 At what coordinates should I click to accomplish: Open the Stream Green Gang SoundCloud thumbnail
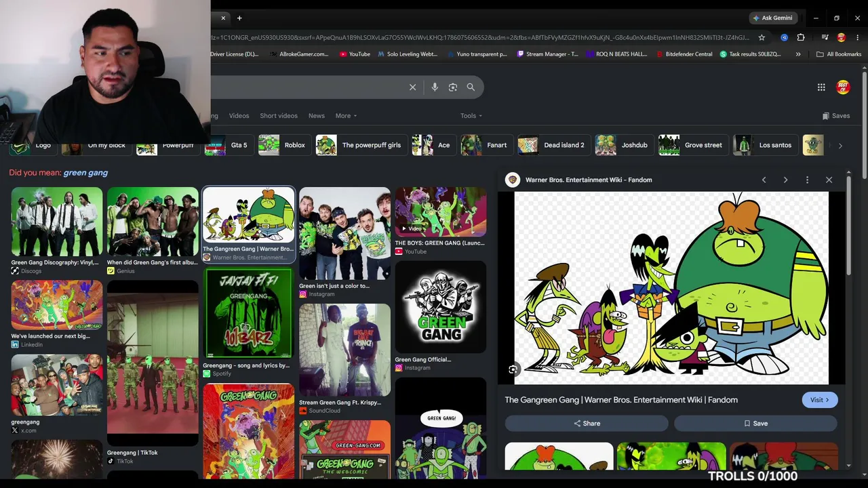344,350
